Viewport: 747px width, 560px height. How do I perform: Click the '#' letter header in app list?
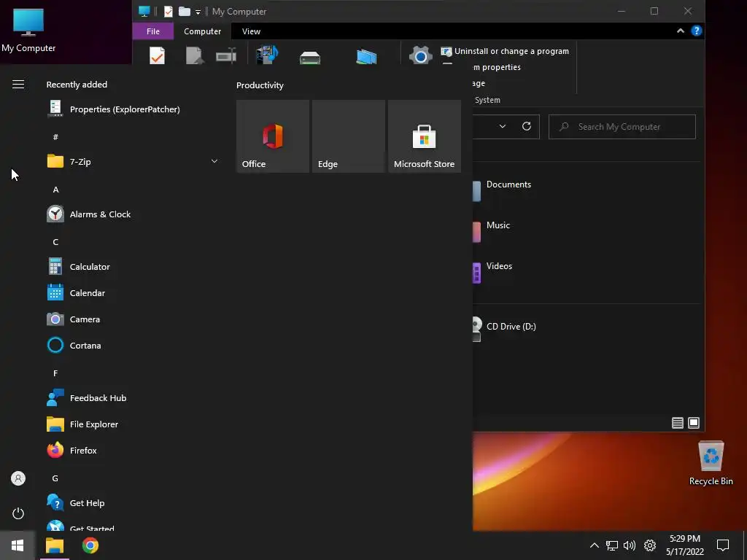(x=55, y=136)
